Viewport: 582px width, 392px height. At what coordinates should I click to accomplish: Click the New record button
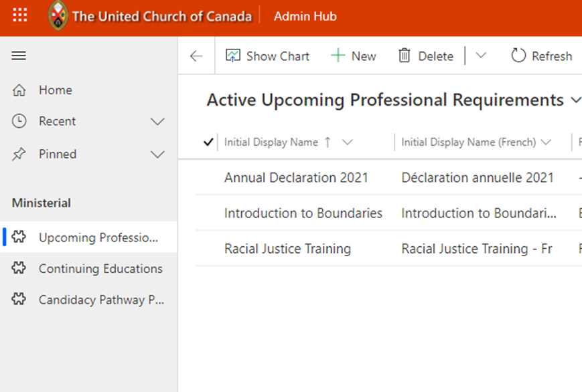(354, 56)
